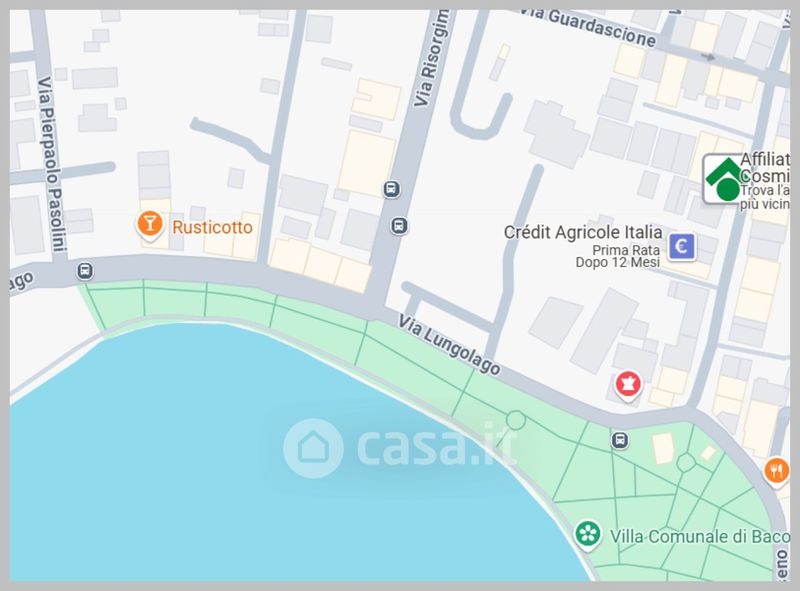Click the Rusticotto cocktail bar marker
The height and width of the screenshot is (591, 800).
149,225
